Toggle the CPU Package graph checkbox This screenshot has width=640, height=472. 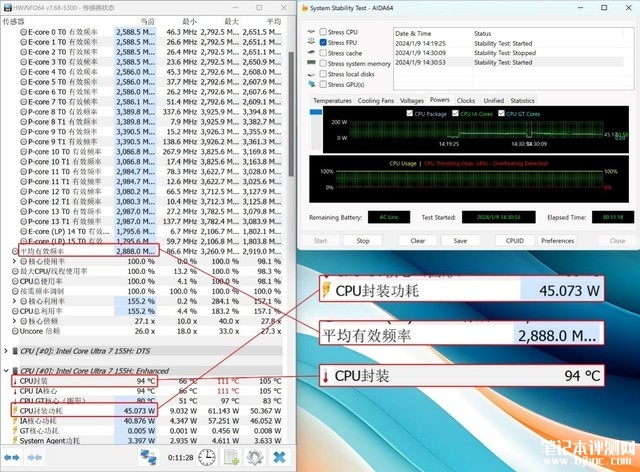tap(409, 114)
